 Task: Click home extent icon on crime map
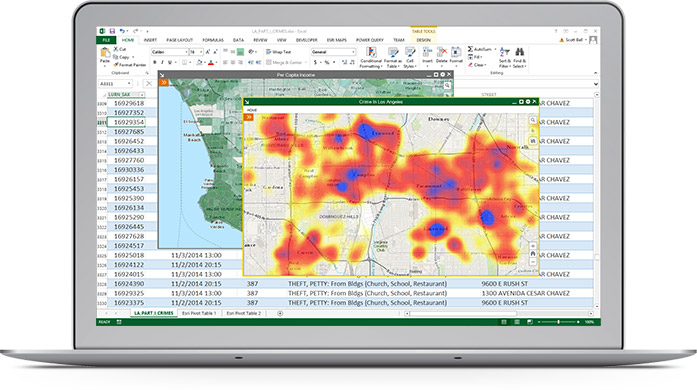[533, 254]
